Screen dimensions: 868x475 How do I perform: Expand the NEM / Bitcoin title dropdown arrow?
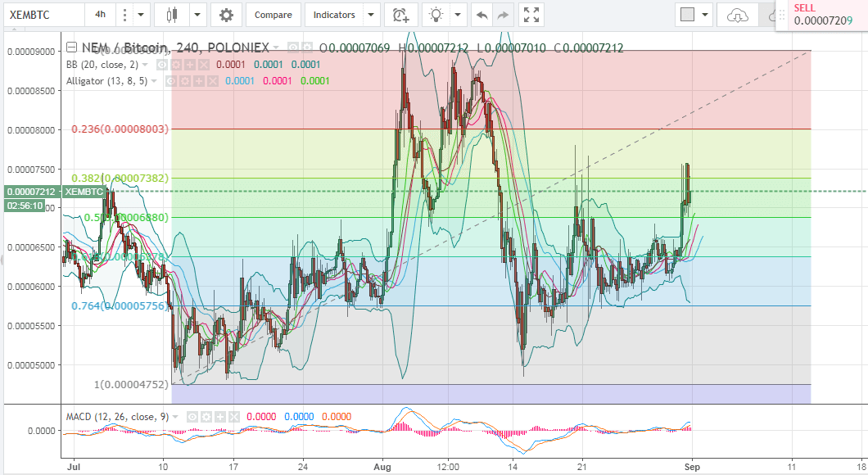click(276, 48)
